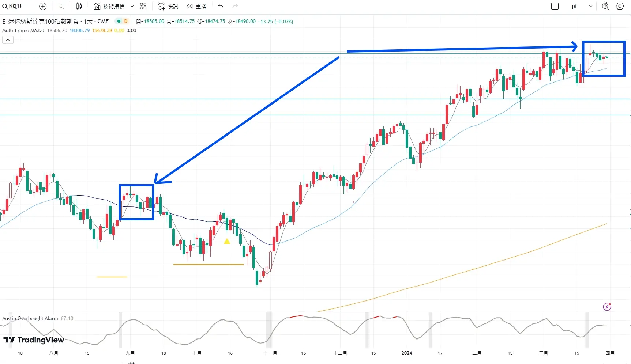
Task: Collapse the indicator legend with chevron button
Action: pyautogui.click(x=8, y=40)
